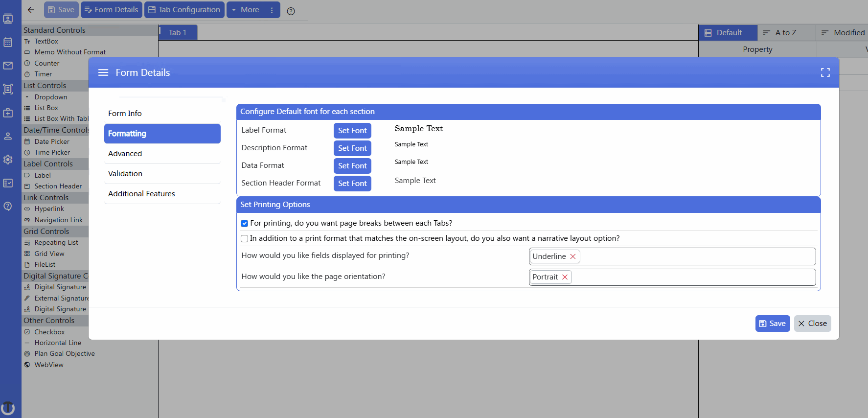Click the list document icon in left sidebar

(x=8, y=89)
